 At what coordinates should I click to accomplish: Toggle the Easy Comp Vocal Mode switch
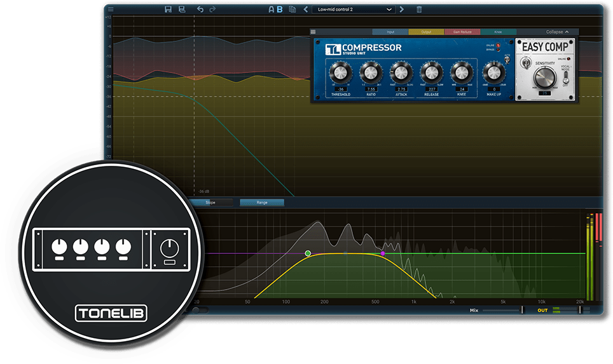tap(565, 78)
